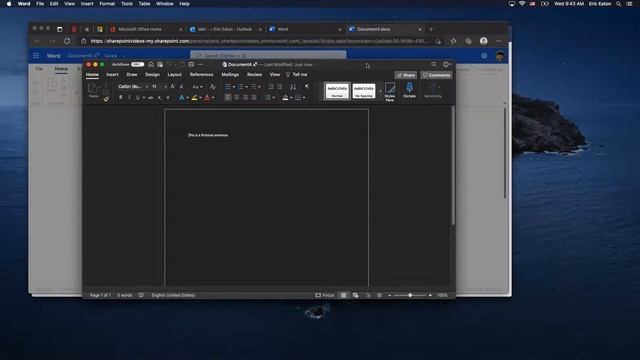The height and width of the screenshot is (360, 640).
Task: Click the Home icon in Word title bar
Action: tap(151, 64)
